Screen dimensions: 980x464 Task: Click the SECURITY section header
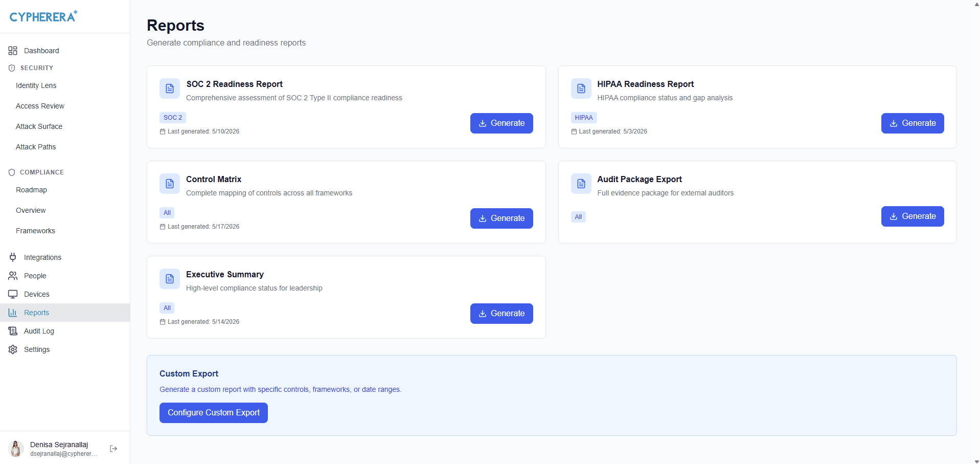[36, 68]
